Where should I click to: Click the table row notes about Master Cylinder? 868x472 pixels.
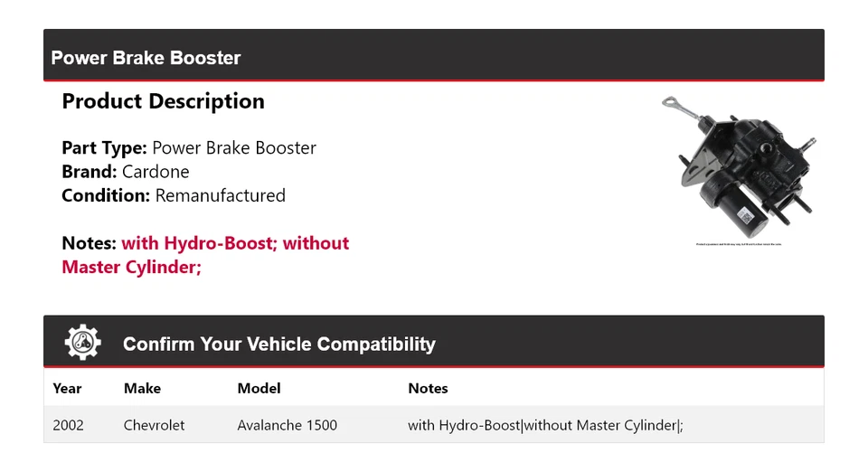(545, 425)
